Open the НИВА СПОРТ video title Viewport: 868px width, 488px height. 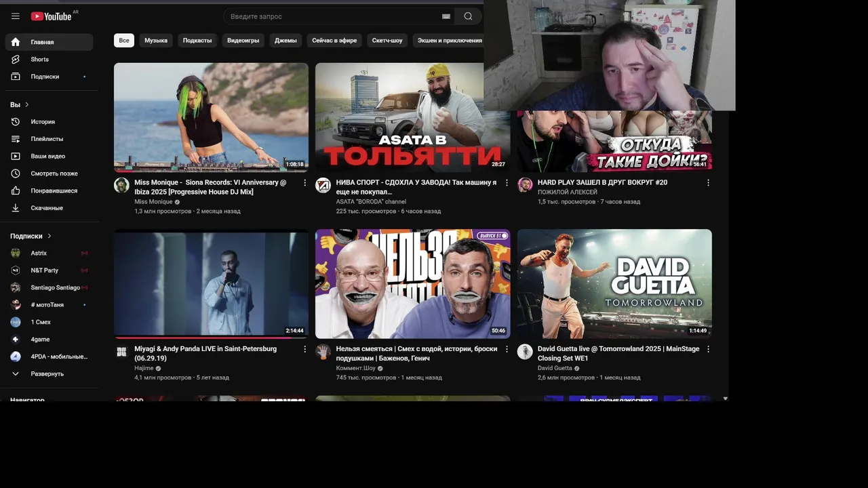(x=416, y=187)
